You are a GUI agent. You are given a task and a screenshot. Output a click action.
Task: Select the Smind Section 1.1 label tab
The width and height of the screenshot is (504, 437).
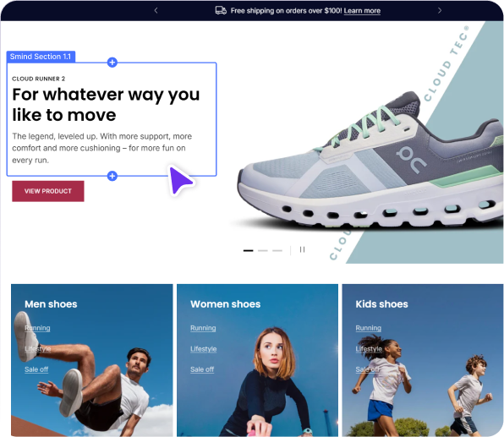(x=41, y=57)
